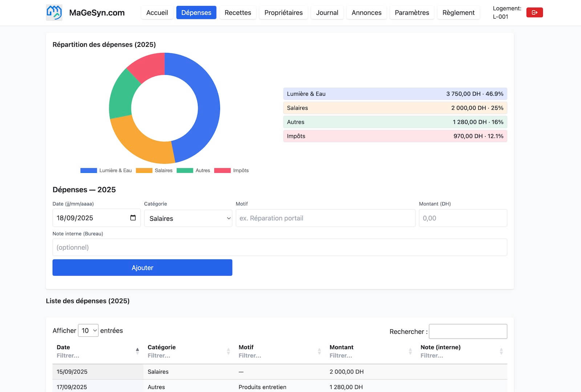Sort table by Motif column arrows

click(x=319, y=351)
